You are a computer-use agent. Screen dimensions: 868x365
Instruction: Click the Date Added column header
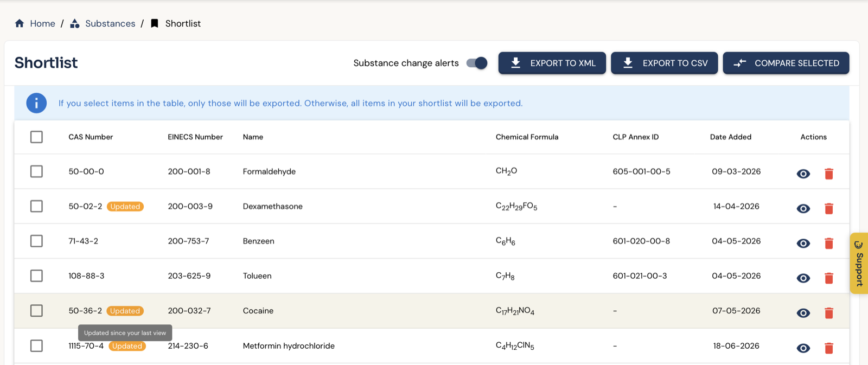(731, 137)
